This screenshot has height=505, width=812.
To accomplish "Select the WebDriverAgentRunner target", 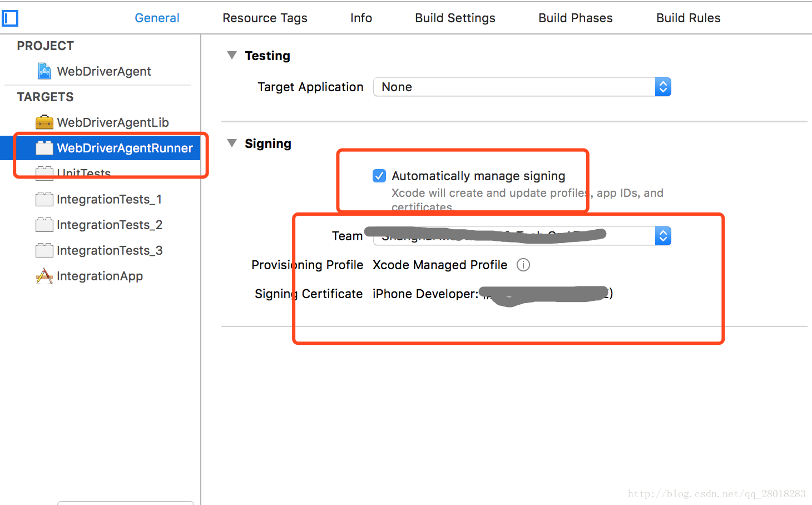I will click(x=100, y=148).
